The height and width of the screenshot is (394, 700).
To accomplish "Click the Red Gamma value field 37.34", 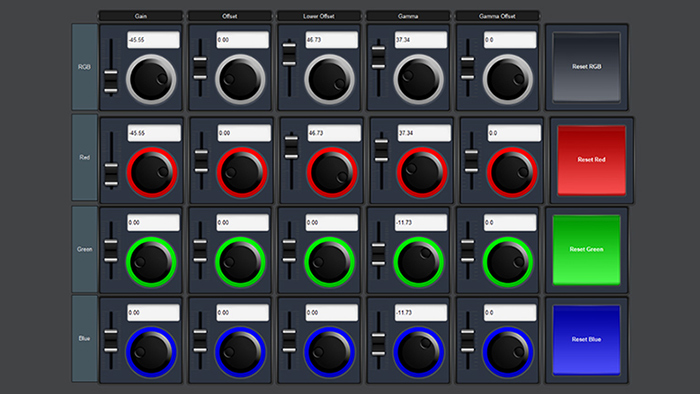I will point(424,133).
